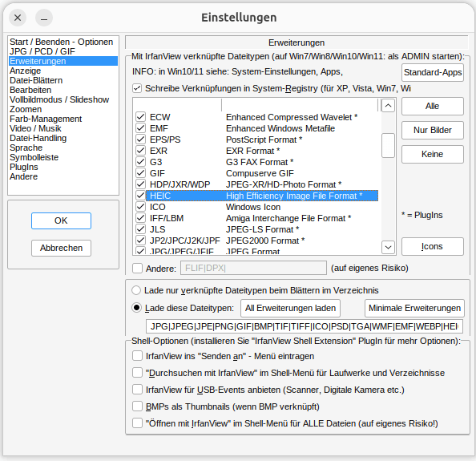Select PlugIns category

point(24,167)
